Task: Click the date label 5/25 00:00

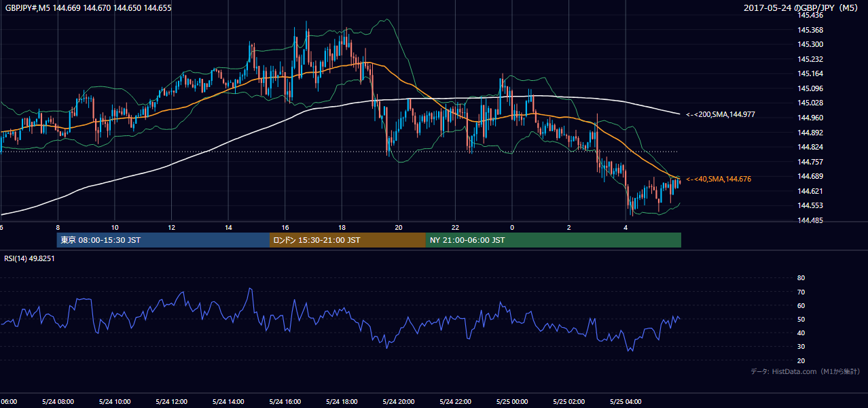Action: tap(512, 402)
